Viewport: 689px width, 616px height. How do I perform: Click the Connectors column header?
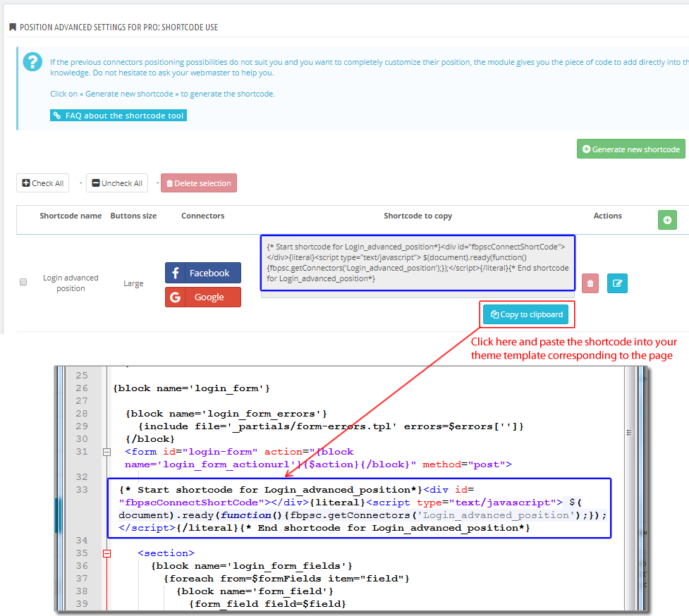203,216
